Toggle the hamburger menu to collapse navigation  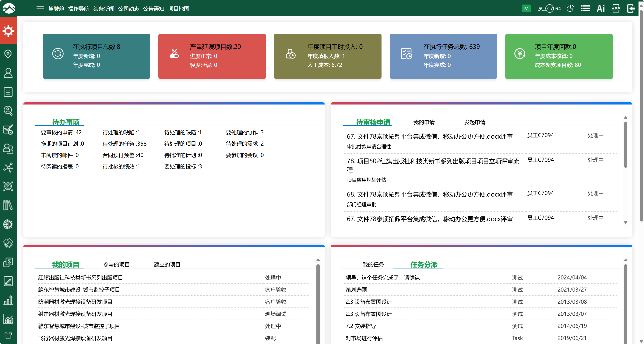40,9
